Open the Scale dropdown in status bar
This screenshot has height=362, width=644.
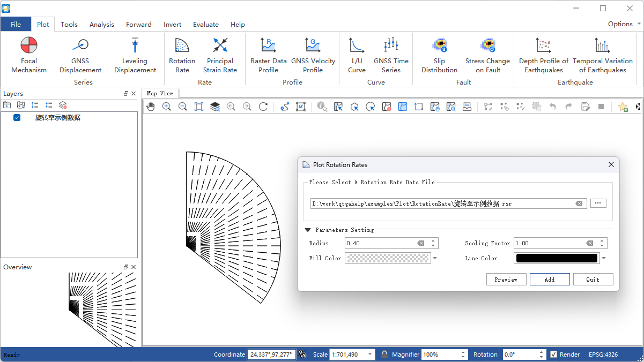point(370,355)
